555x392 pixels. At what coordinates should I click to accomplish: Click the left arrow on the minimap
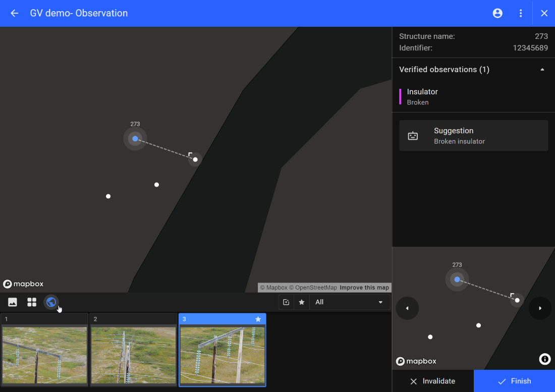(x=407, y=308)
